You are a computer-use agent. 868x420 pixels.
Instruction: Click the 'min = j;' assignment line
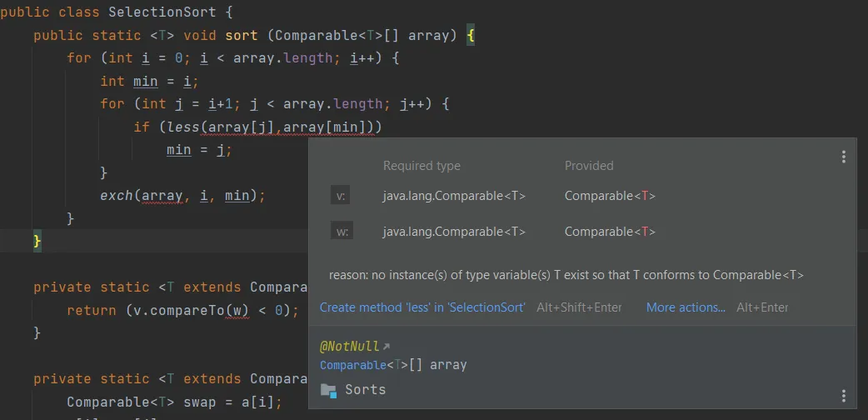[x=199, y=150]
